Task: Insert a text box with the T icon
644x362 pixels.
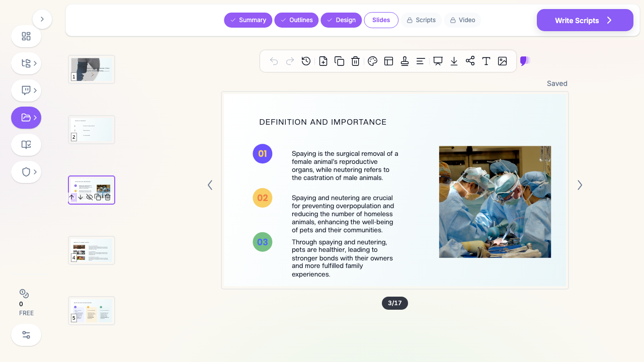Action: pos(486,61)
